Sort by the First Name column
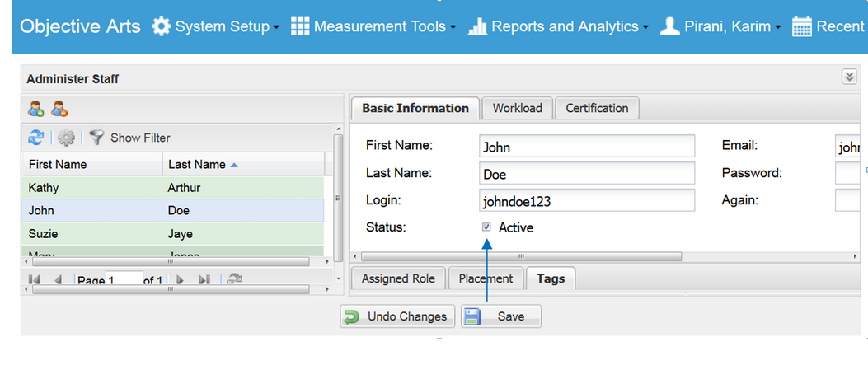Image resolution: width=868 pixels, height=365 pixels. click(91, 164)
